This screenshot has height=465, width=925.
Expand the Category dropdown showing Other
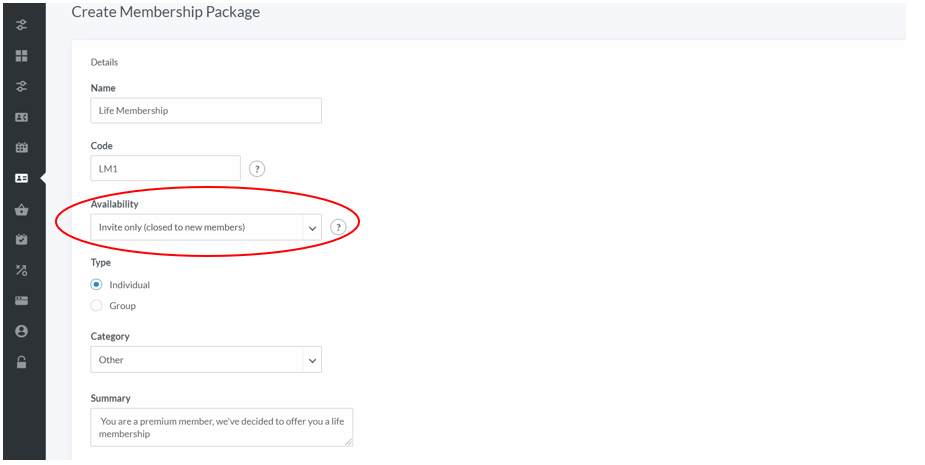206,359
